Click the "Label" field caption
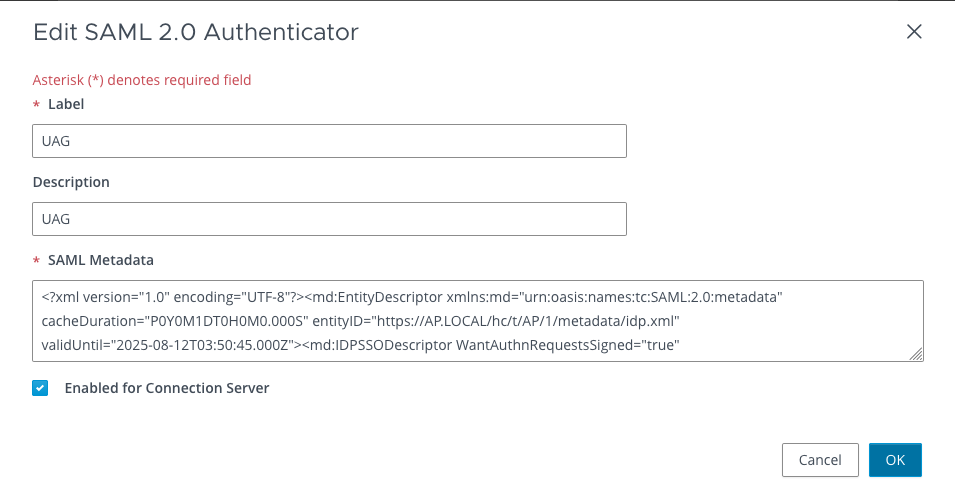Image resolution: width=955 pixels, height=494 pixels. (66, 104)
